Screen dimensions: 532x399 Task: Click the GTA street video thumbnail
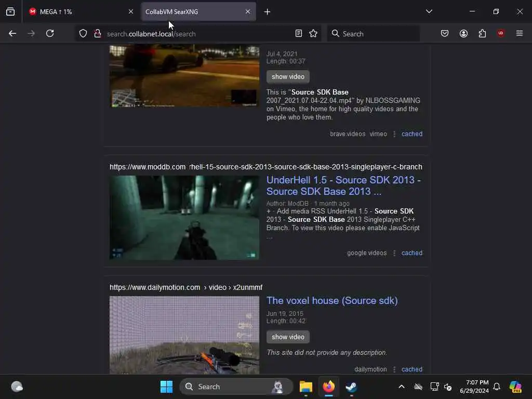pyautogui.click(x=184, y=75)
